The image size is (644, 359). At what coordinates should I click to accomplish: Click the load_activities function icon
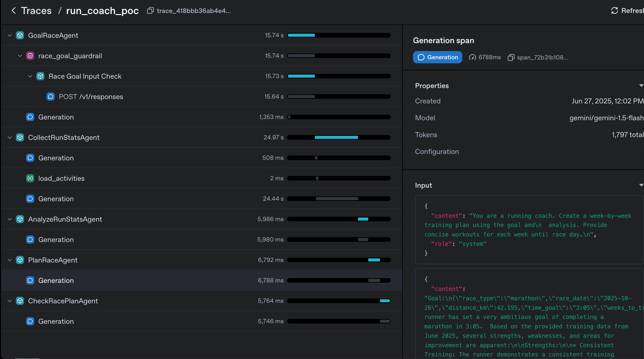(30, 178)
